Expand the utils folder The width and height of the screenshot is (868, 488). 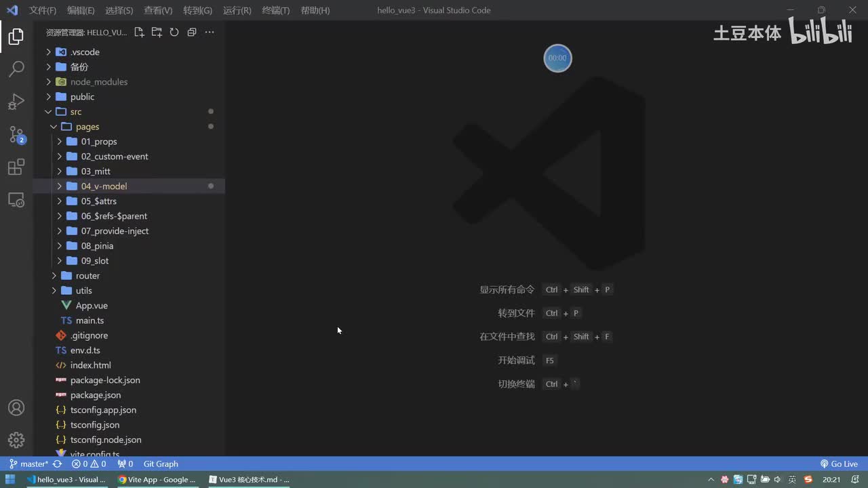129,291
